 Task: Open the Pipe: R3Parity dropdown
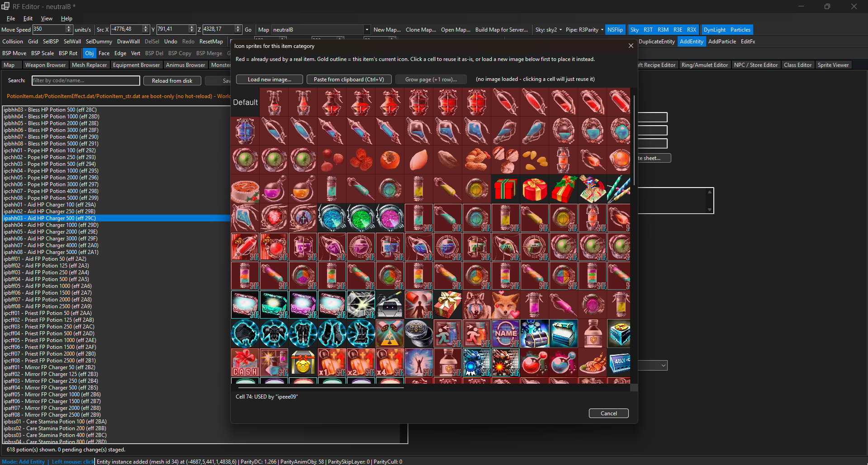[584, 30]
